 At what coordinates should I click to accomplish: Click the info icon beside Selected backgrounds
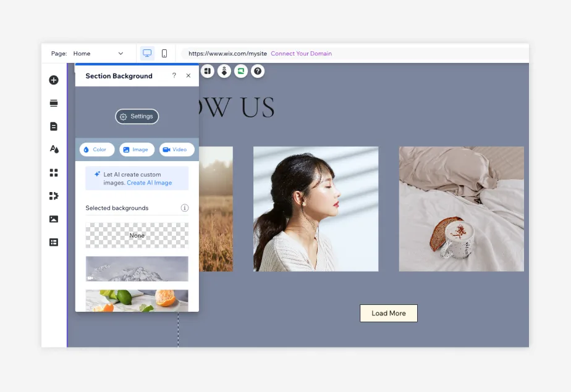[184, 208]
